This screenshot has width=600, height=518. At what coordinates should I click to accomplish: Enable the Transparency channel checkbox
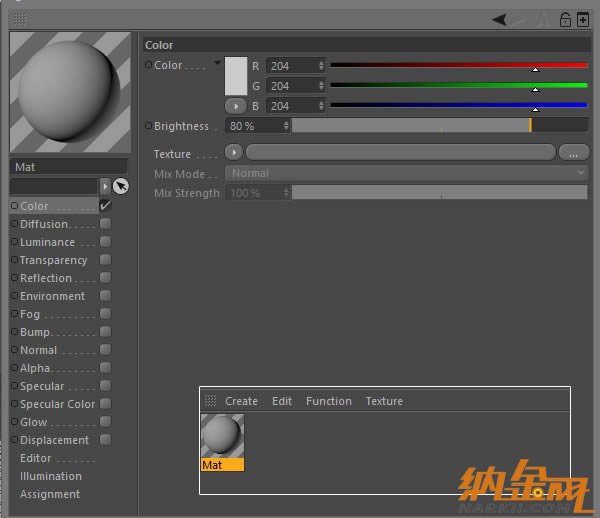click(x=105, y=259)
